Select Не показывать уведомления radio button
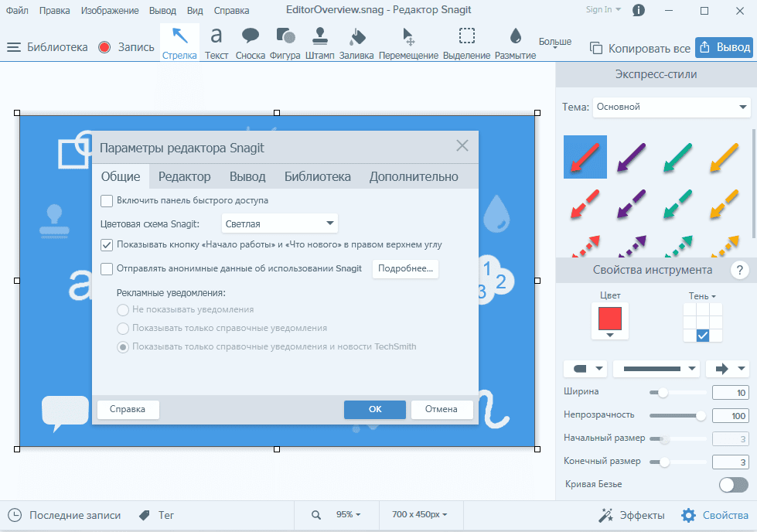757x532 pixels. pyautogui.click(x=123, y=310)
